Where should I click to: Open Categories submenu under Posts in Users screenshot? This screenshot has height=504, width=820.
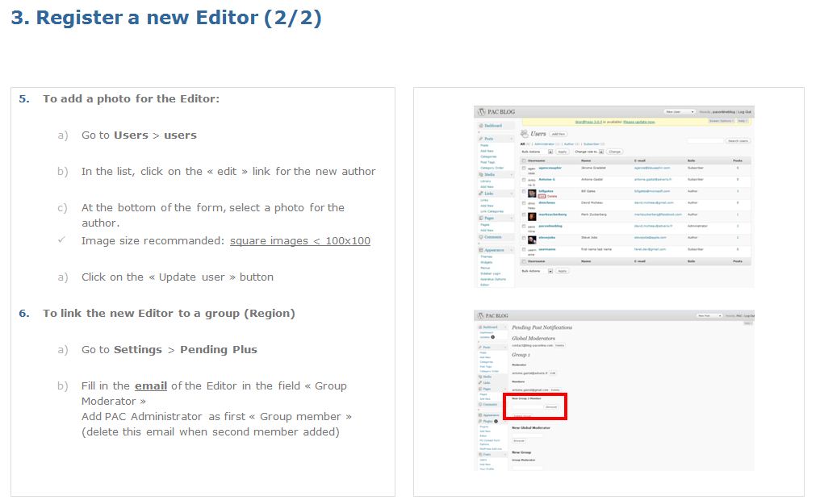point(488,156)
